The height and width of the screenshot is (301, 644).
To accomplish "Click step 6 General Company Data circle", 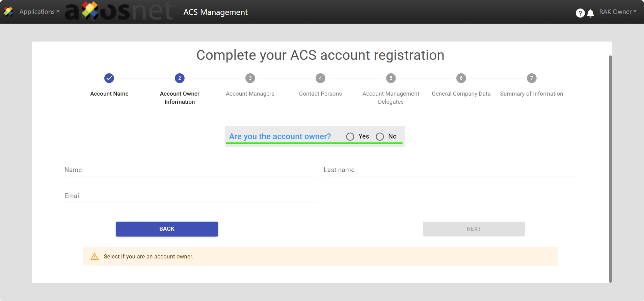I will (461, 78).
